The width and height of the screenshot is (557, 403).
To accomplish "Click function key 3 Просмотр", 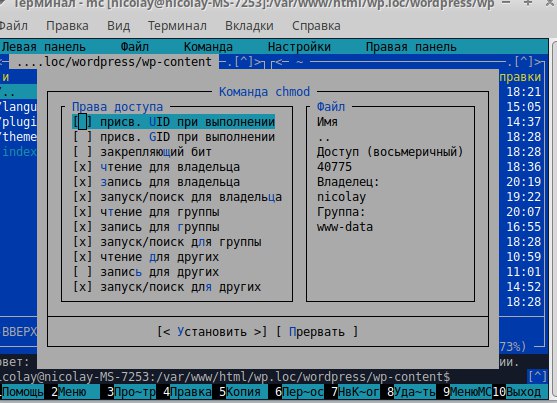I will tap(131, 392).
